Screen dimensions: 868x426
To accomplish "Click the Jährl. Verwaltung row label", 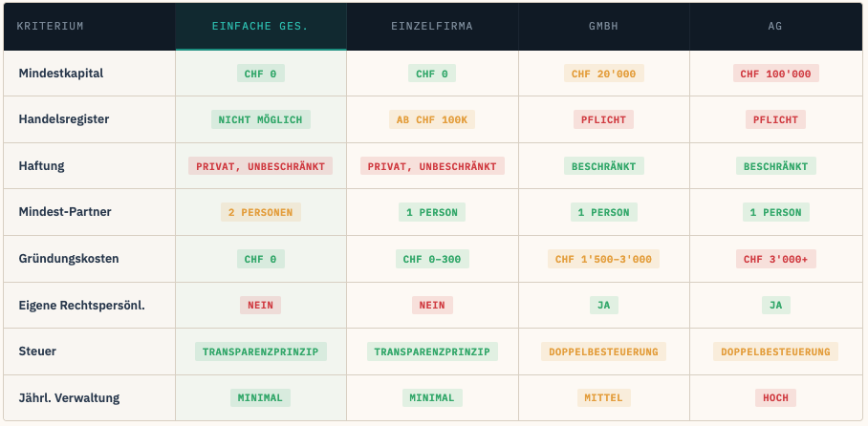I will 69,397.
